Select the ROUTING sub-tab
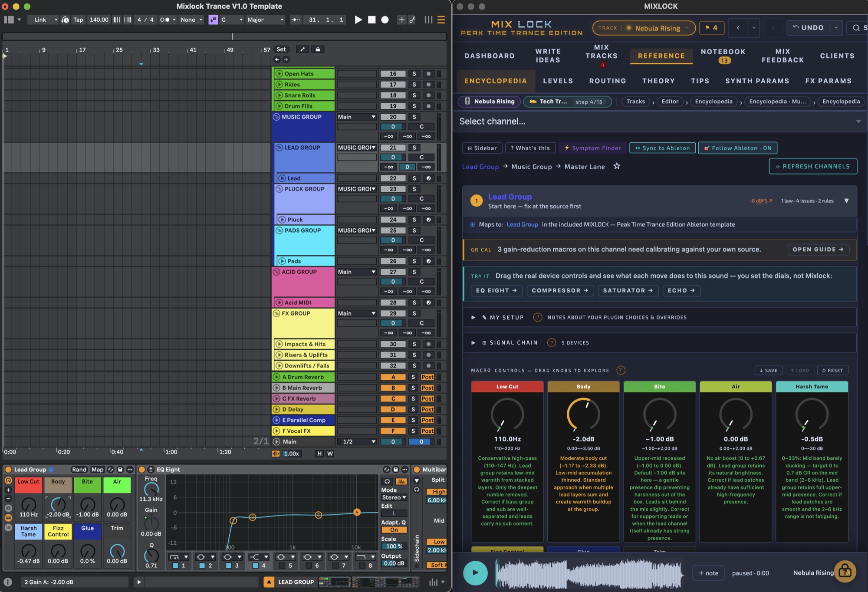This screenshot has height=592, width=868. pyautogui.click(x=608, y=81)
